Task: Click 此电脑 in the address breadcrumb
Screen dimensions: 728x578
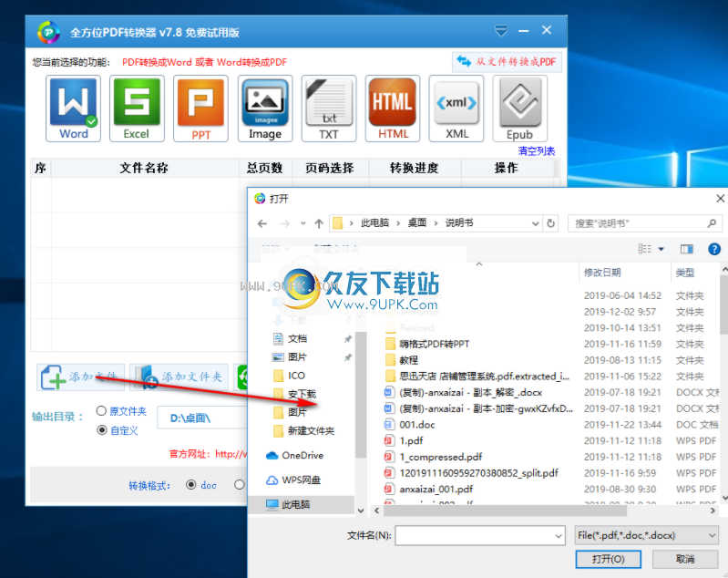Action: click(x=374, y=223)
